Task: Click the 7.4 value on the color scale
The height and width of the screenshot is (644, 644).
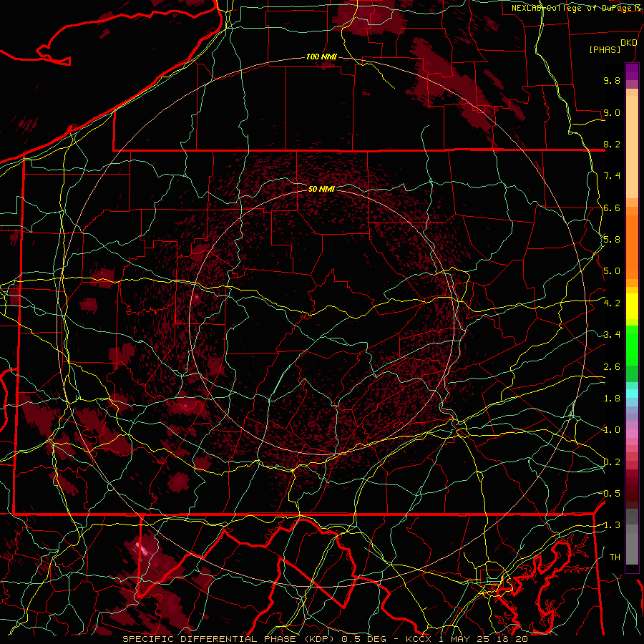Action: click(x=612, y=176)
